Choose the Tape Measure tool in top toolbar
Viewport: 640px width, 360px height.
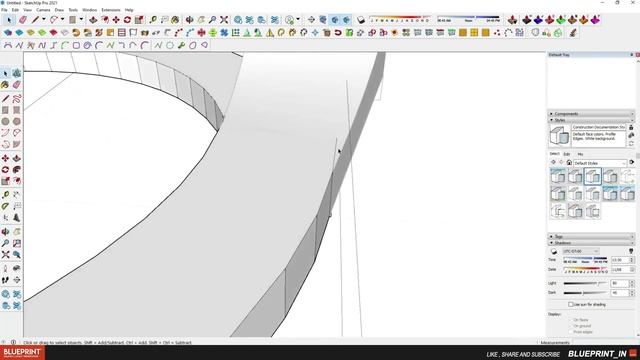153,20
